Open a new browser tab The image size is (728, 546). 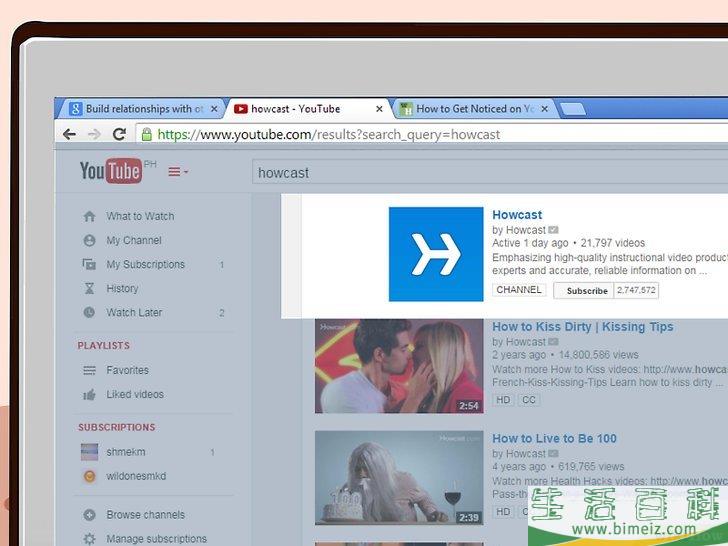[573, 110]
